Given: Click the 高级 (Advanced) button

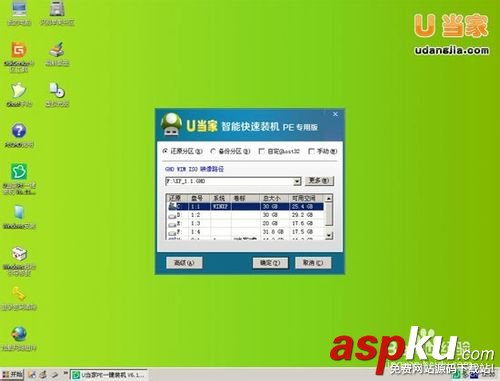Looking at the screenshot, I should pyautogui.click(x=184, y=263).
